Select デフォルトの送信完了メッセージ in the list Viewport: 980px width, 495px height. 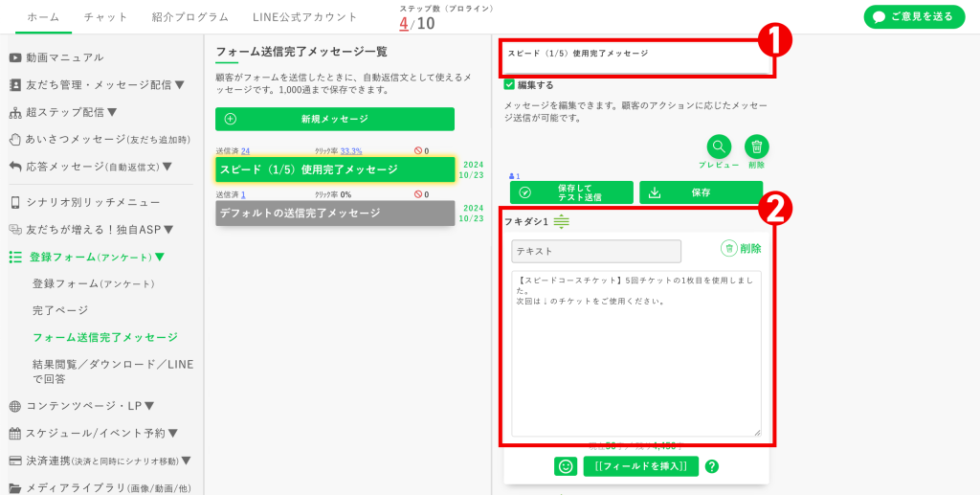point(335,214)
